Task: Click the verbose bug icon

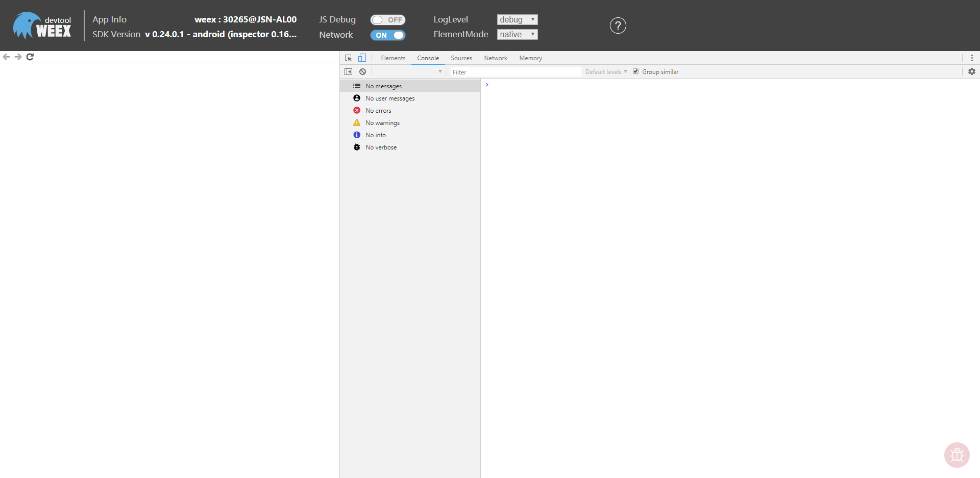Action: [357, 147]
